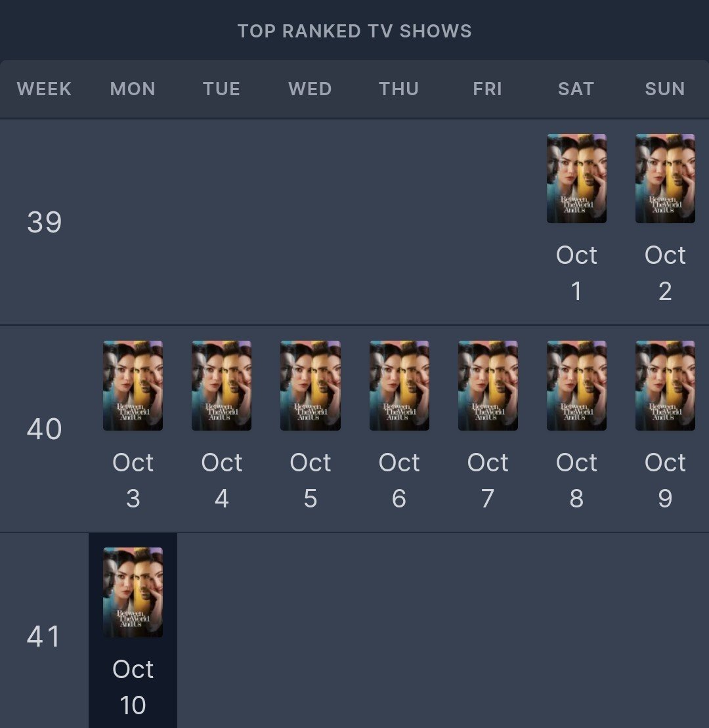709x728 pixels.
Task: Click the Top Ranked TV Shows heading
Action: [354, 31]
